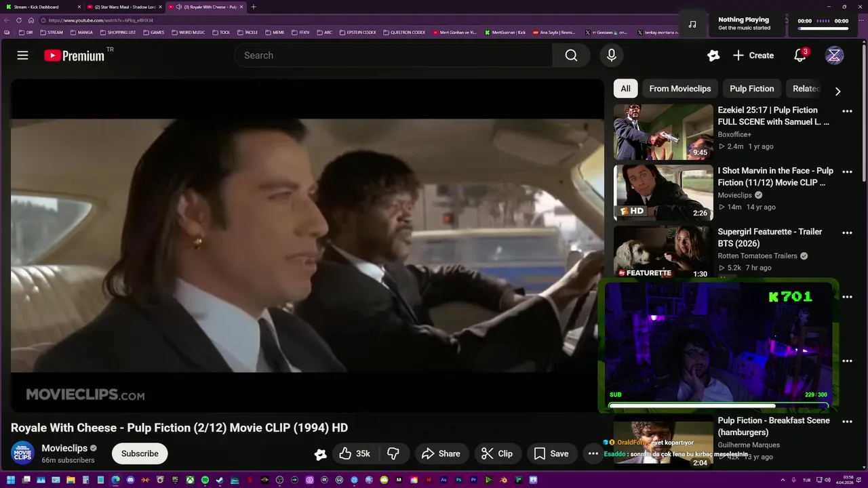Click the sparkle icon beside the like button
This screenshot has width=868, height=488.
pos(321,454)
